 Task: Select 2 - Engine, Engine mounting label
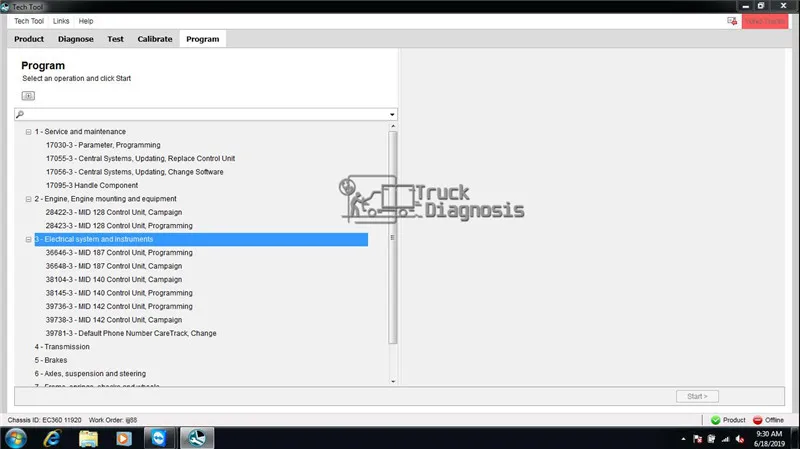pos(106,199)
